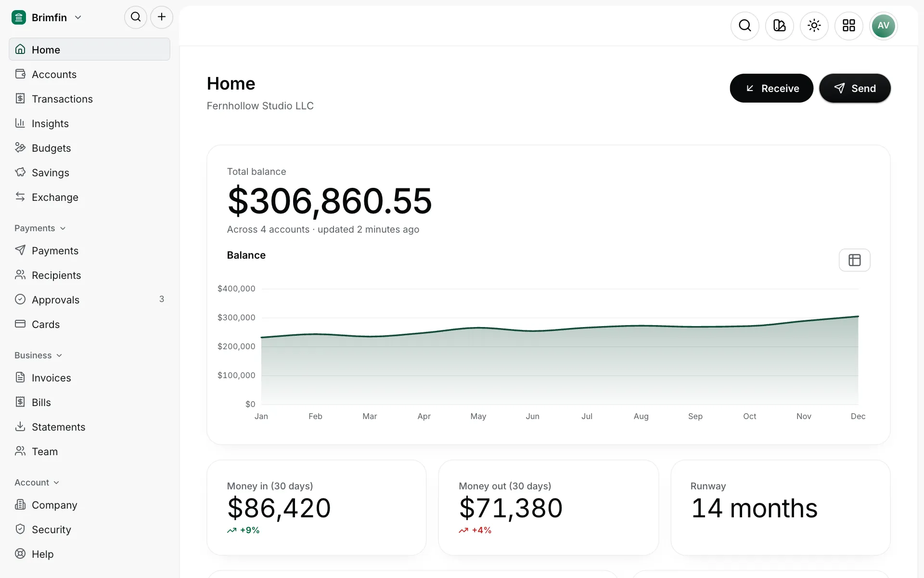Image resolution: width=924 pixels, height=578 pixels.
Task: Open Security settings
Action: tap(90, 529)
